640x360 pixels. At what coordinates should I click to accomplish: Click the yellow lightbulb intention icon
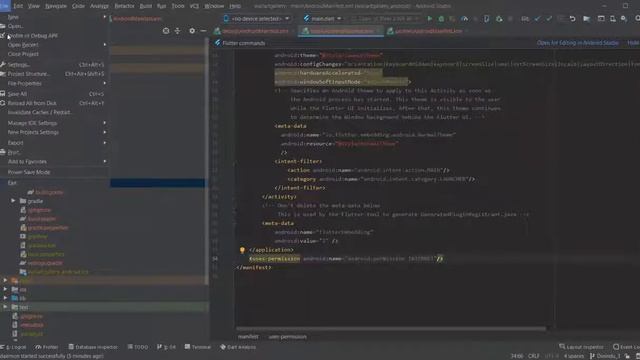pos(242,250)
